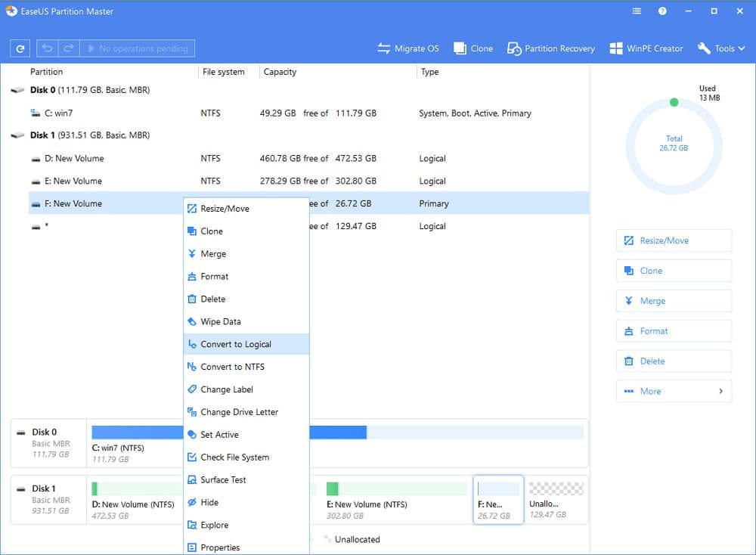The height and width of the screenshot is (555, 756).
Task: Click Resize/Move button in right panel
Action: [x=674, y=240]
